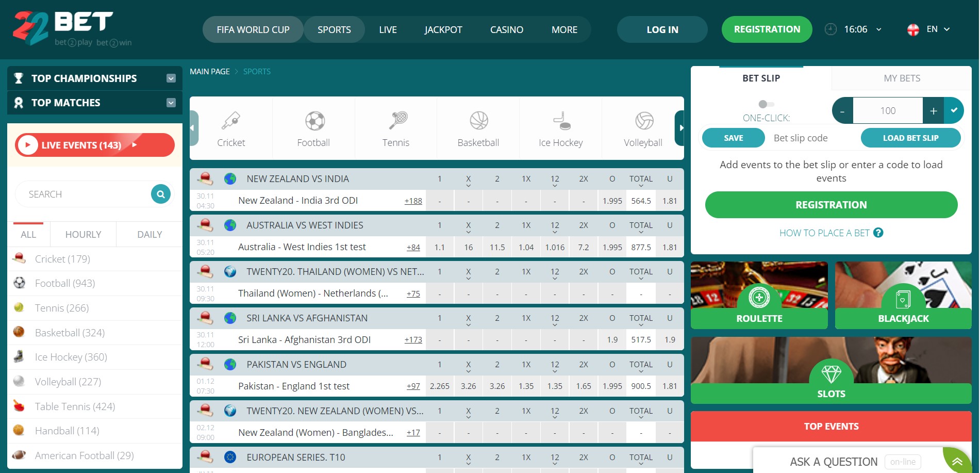Click the England flag language icon
The height and width of the screenshot is (473, 980).
coord(913,30)
